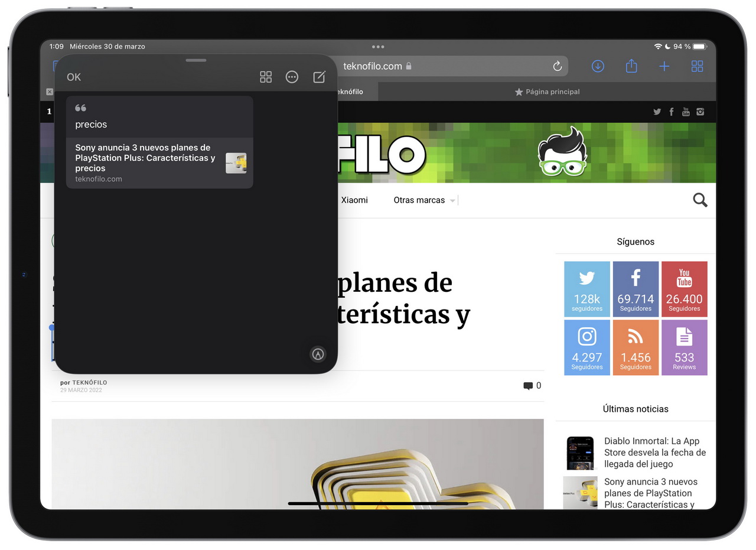Tap the Diablo Inmortal news thumbnail
The width and height of the screenshot is (756, 550).
[x=580, y=453]
